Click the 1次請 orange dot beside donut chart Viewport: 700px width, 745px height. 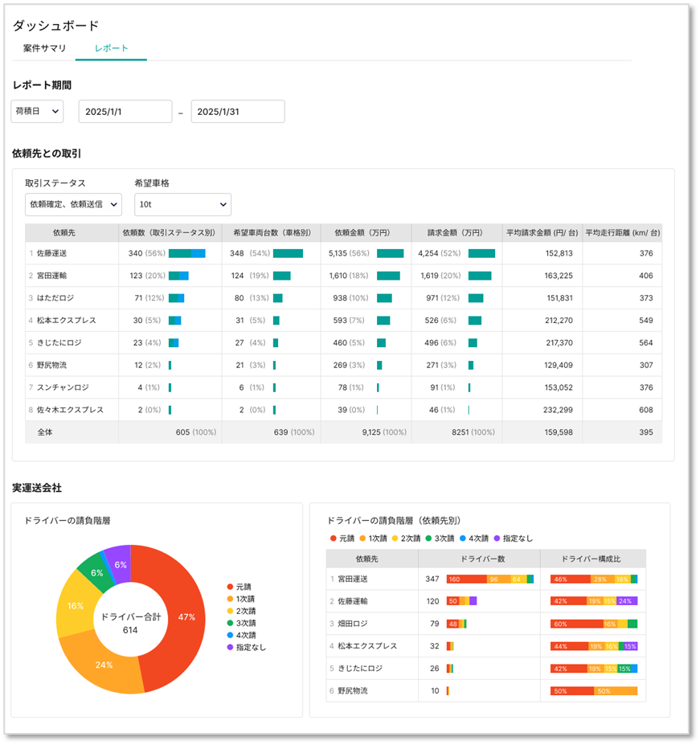231,600
